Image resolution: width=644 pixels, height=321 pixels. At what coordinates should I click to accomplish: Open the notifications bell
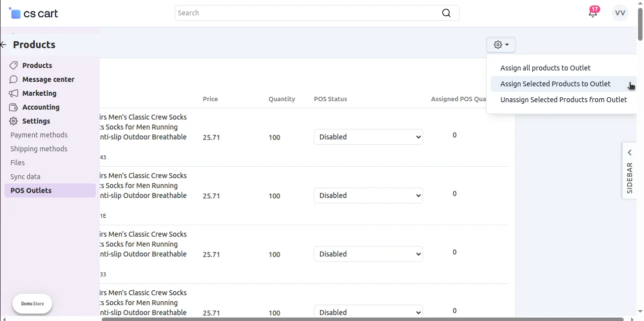(x=593, y=13)
